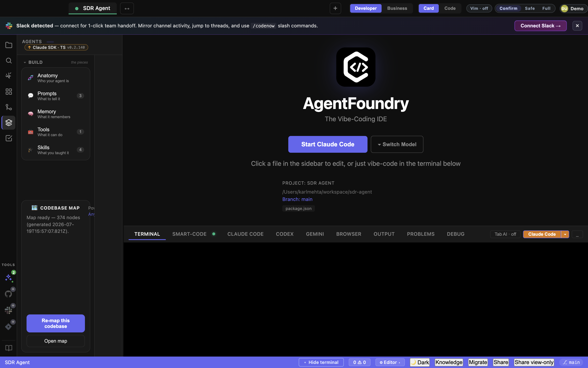Open the Search magnifier icon in sidebar
588x368 pixels.
(x=9, y=61)
